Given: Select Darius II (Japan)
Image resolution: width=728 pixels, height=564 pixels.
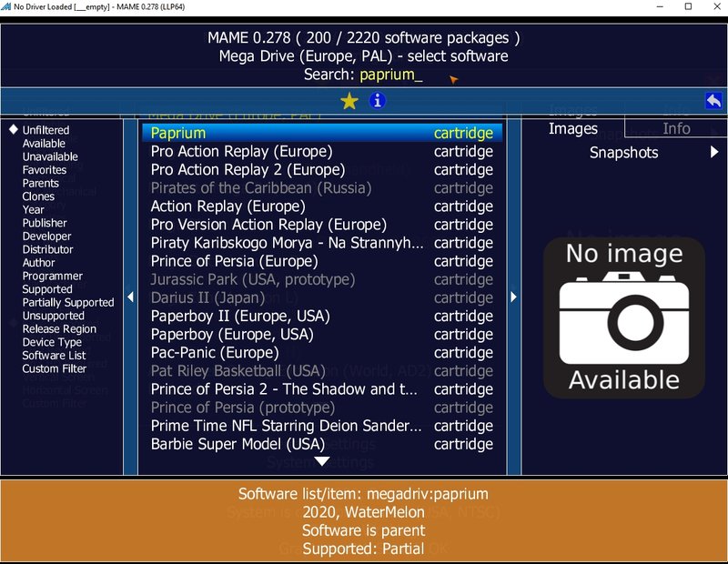Looking at the screenshot, I should click(x=322, y=297).
